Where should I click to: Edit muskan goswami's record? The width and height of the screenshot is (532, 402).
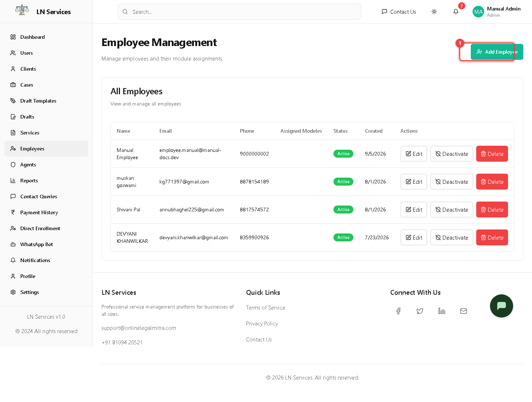414,182
